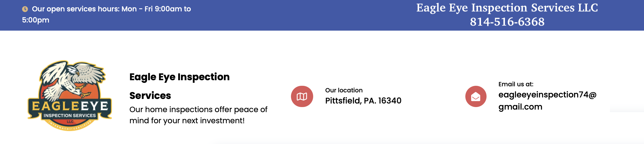This screenshot has width=644, height=144.
Task: Click the gmail.com part of the email
Action: pyautogui.click(x=520, y=107)
